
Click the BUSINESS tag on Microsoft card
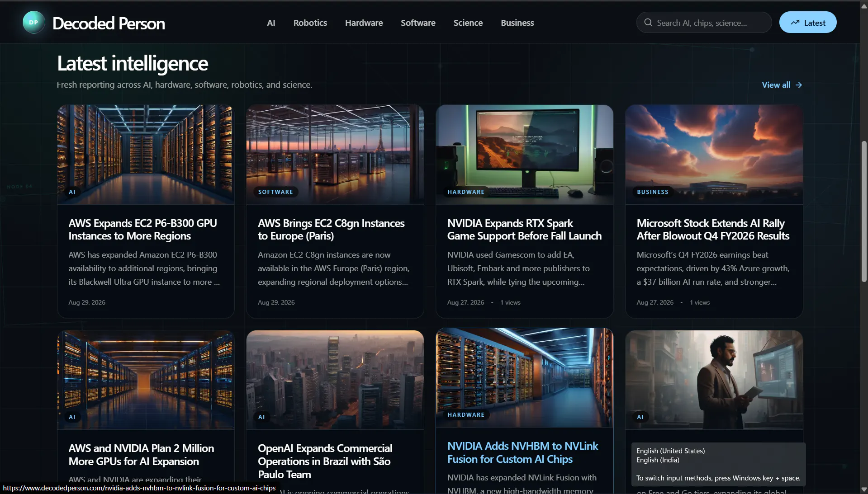[x=652, y=192]
